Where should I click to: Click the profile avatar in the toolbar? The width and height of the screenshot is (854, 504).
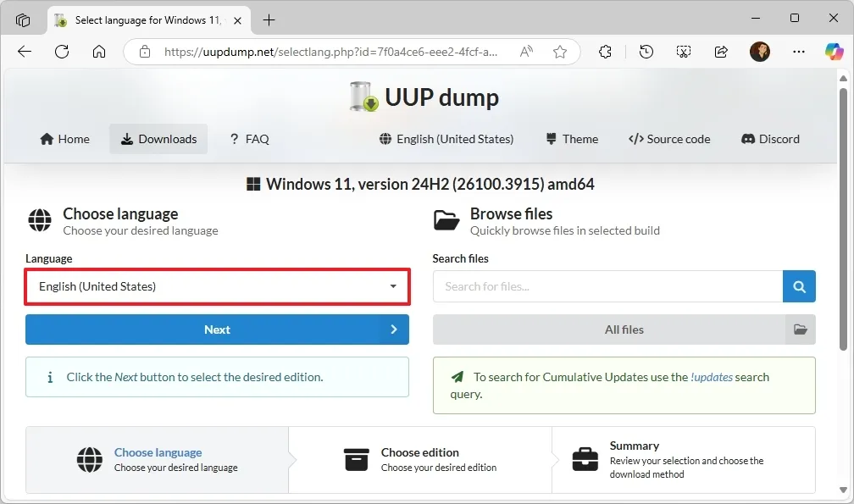coord(760,52)
